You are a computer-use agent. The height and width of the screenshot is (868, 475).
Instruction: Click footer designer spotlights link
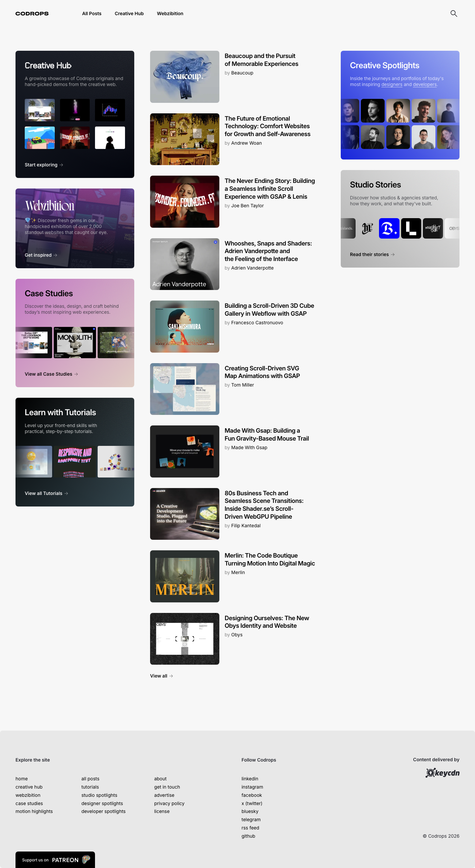point(102,803)
